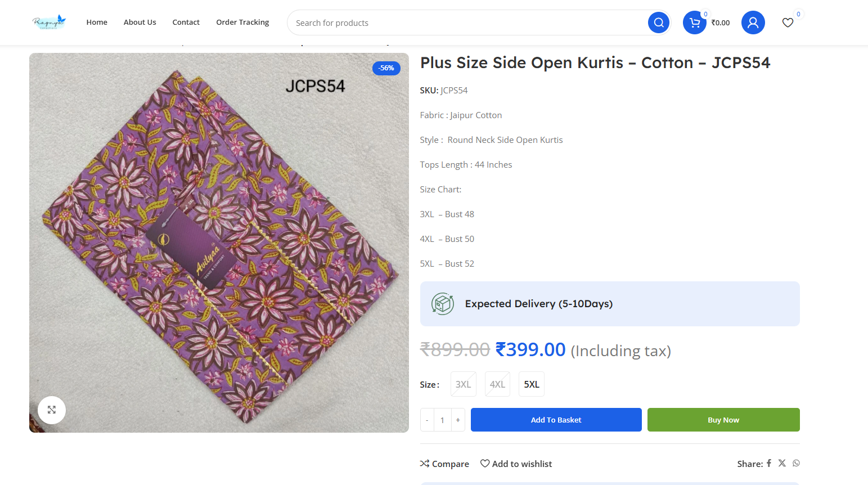Add product to wishlist link
The image size is (868, 485).
(x=516, y=464)
